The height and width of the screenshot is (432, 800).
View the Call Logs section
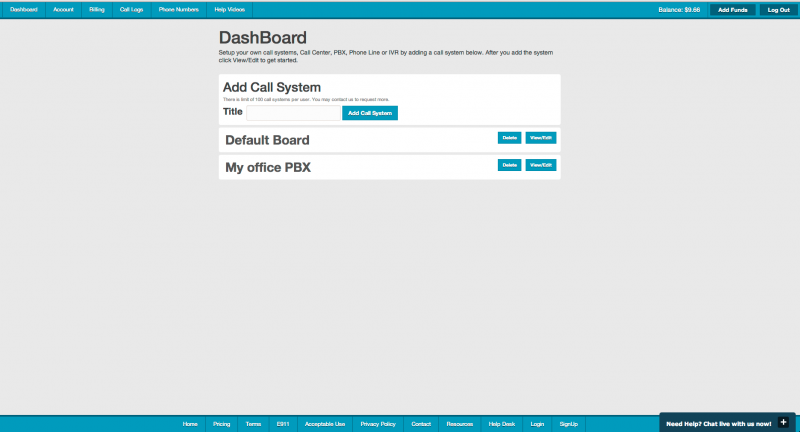(x=131, y=9)
